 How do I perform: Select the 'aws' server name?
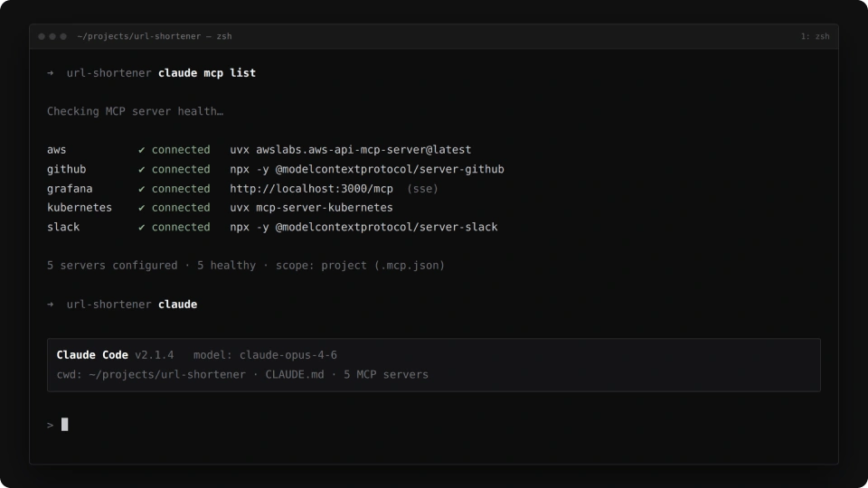click(x=56, y=150)
